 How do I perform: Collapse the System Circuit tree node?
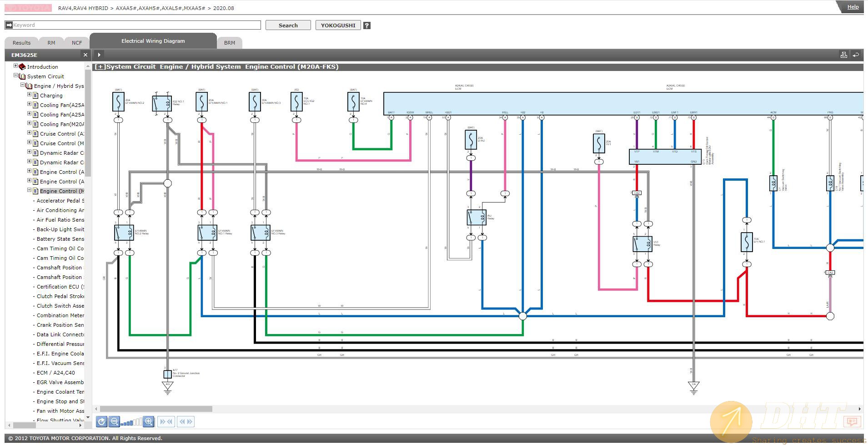click(15, 76)
